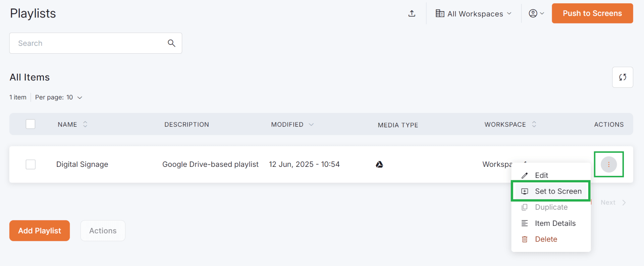Click the Add Playlist button
The image size is (644, 266).
[x=40, y=231]
